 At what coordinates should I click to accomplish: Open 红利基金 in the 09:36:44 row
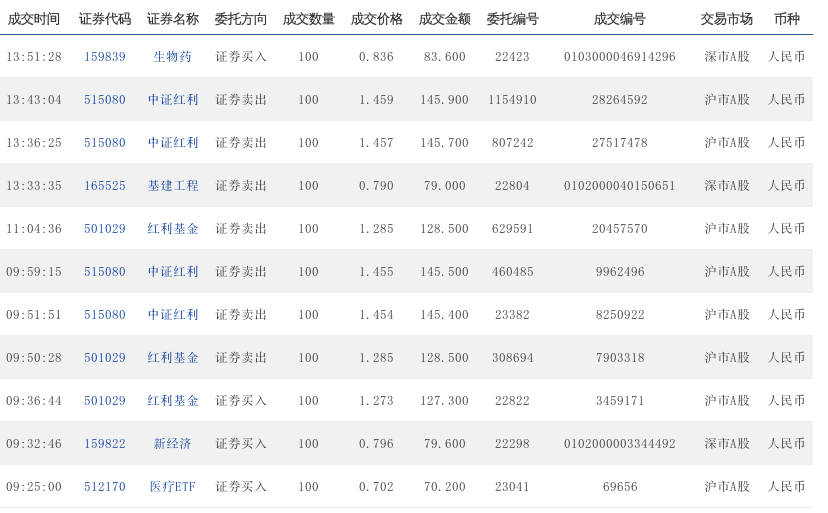click(173, 400)
